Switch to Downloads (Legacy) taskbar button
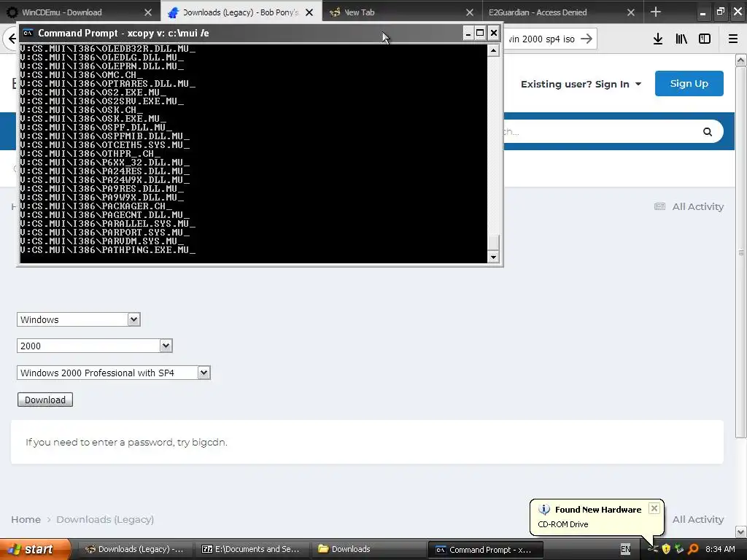747x560 pixels. tap(134, 549)
